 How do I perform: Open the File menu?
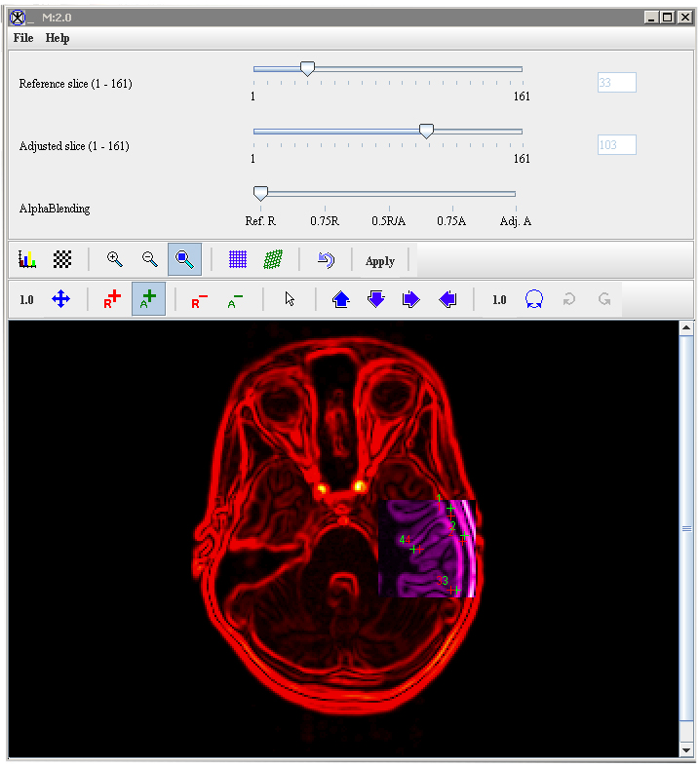[x=23, y=38]
